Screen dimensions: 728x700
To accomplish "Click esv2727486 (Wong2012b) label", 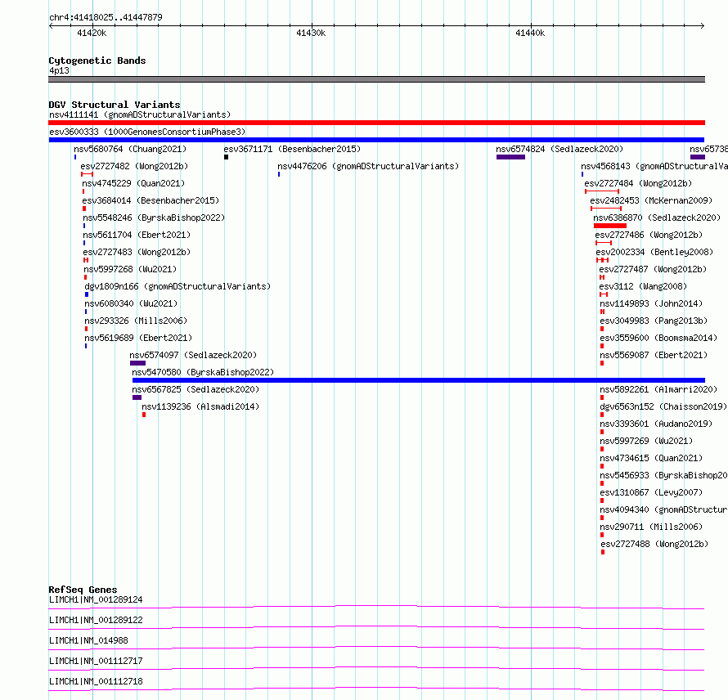I will (x=649, y=235).
